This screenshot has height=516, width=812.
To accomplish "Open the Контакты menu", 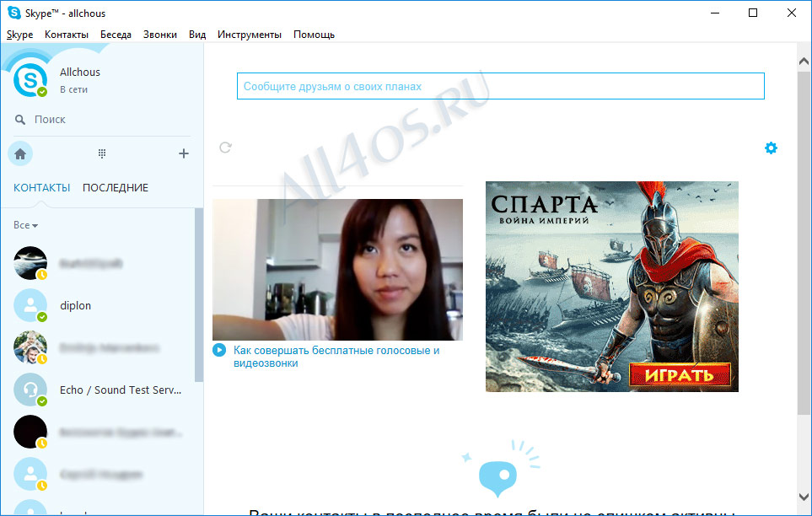I will 67,35.
